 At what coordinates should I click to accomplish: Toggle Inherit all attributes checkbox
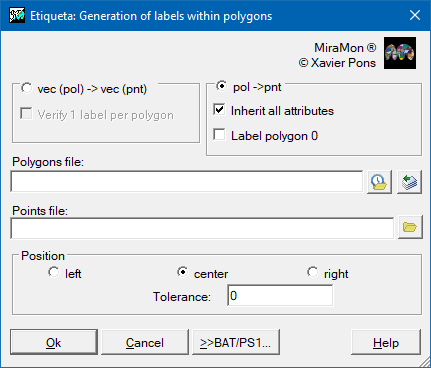[x=219, y=110]
